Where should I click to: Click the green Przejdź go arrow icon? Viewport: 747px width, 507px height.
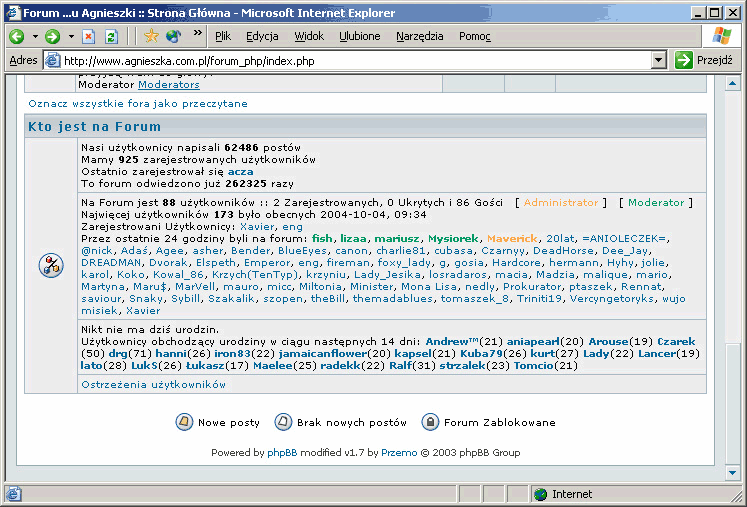click(684, 60)
